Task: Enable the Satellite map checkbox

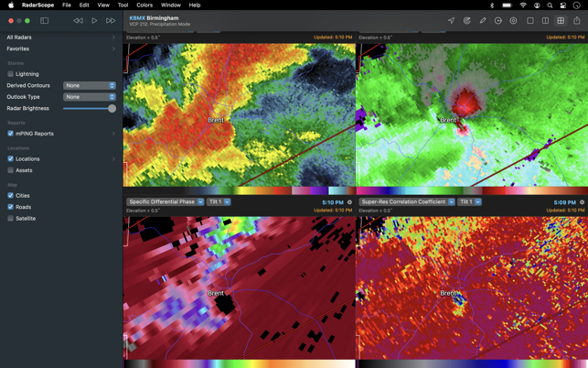Action: click(10, 218)
